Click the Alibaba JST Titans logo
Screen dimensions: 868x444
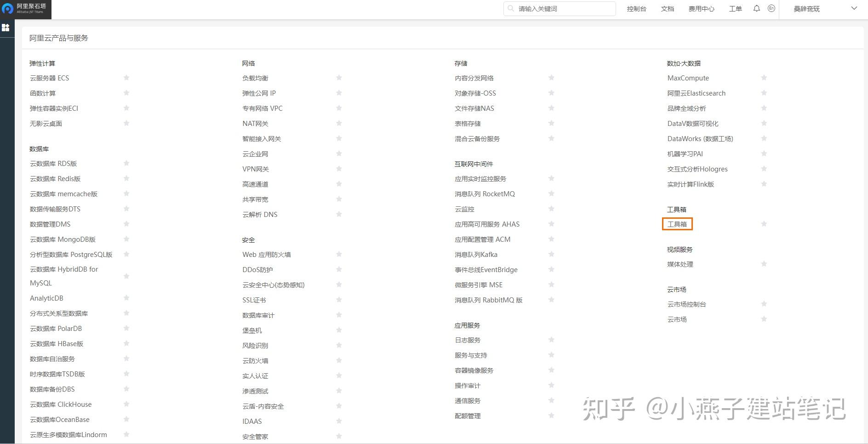25,8
